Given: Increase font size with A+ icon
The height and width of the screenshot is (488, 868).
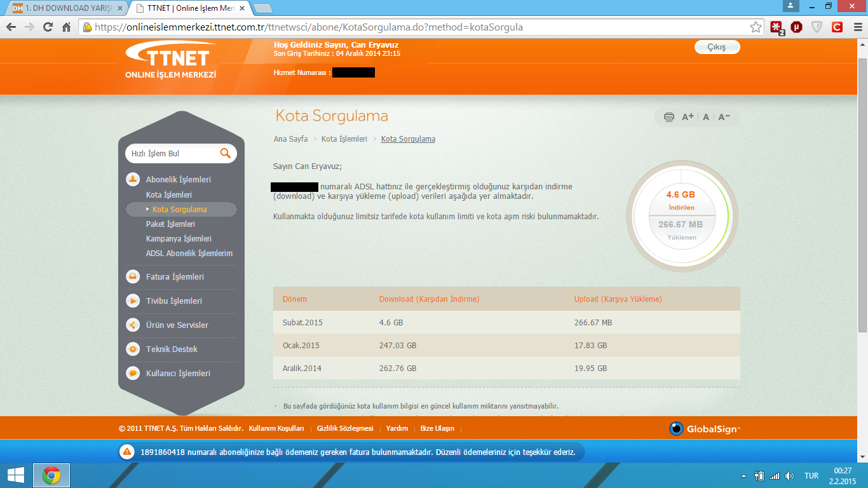Looking at the screenshot, I should 688,117.
